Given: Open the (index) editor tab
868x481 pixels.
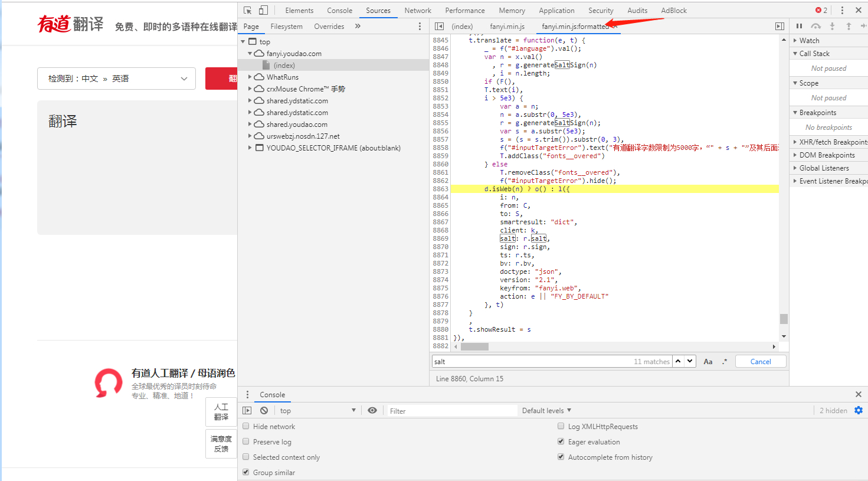Looking at the screenshot, I should 462,27.
